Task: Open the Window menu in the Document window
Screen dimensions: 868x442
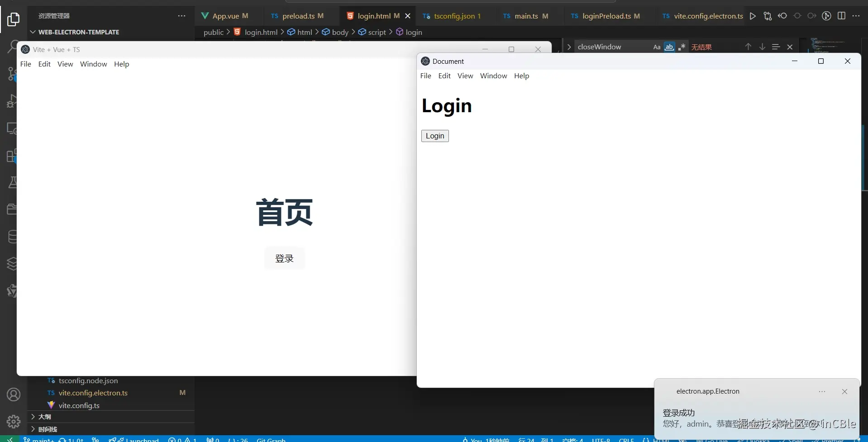Action: click(x=493, y=76)
